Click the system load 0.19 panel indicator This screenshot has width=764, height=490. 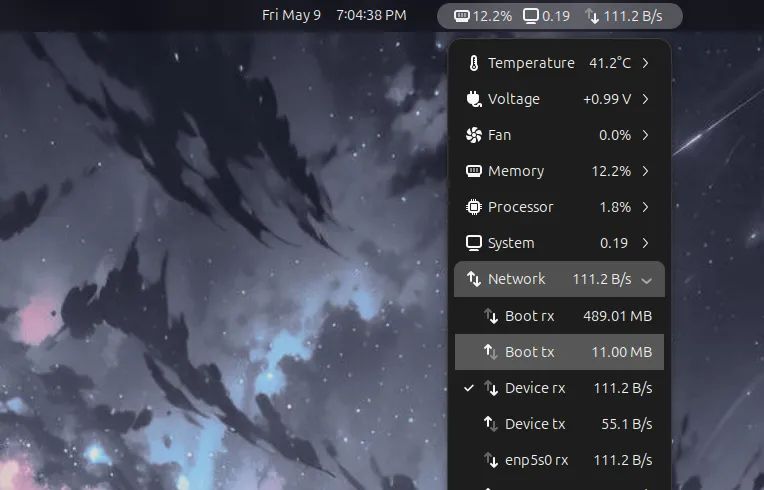click(547, 16)
